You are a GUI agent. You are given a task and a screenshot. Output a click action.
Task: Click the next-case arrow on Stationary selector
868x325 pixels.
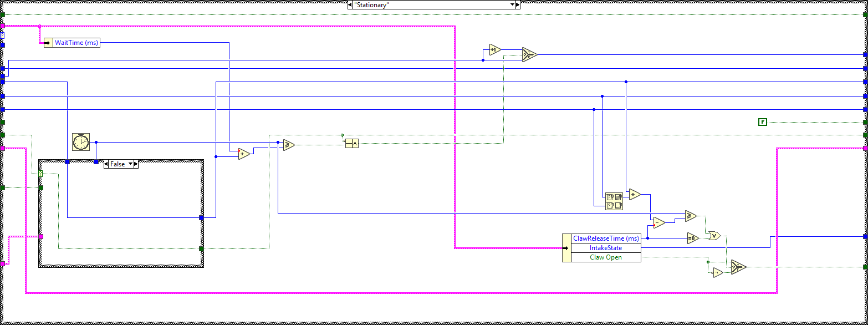[x=518, y=4]
